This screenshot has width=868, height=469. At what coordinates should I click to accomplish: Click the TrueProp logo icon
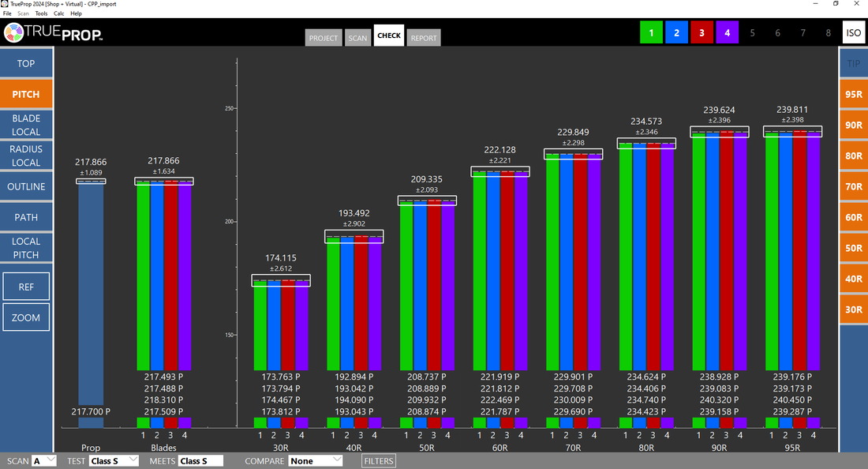tap(14, 33)
